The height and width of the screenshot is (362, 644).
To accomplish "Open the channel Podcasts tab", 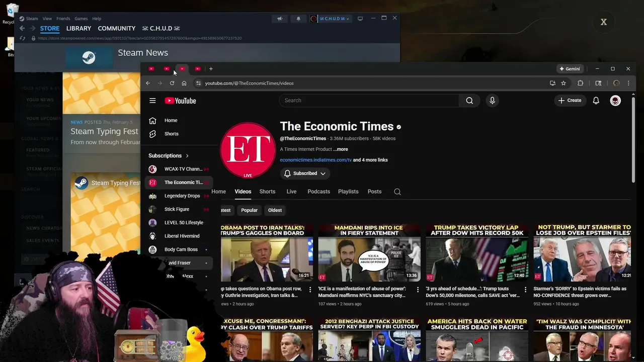I will pos(318,192).
